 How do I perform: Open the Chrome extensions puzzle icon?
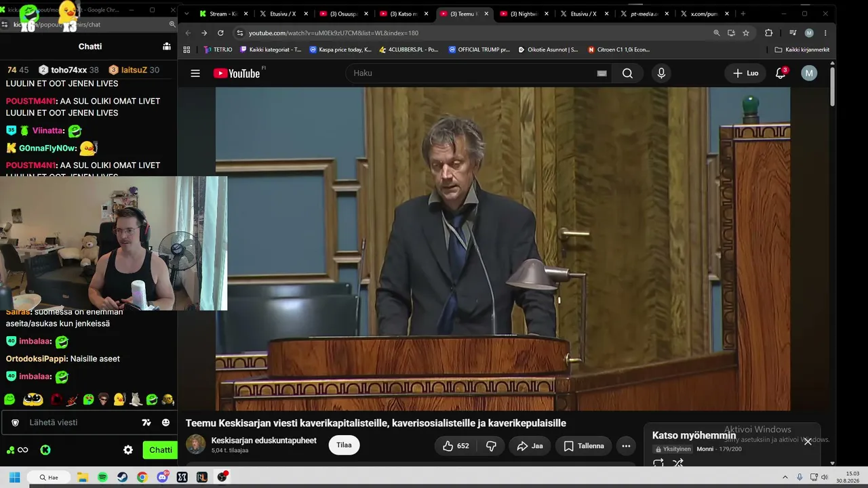coord(768,33)
